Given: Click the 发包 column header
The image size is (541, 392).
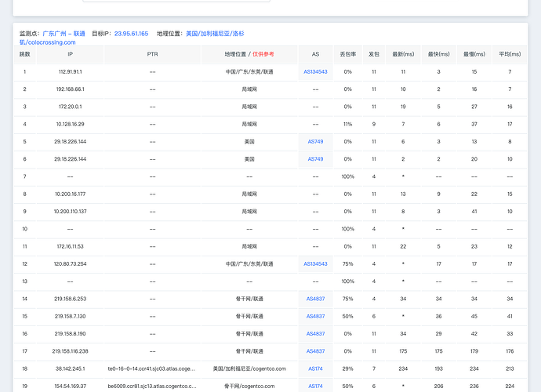Looking at the screenshot, I should (374, 54).
